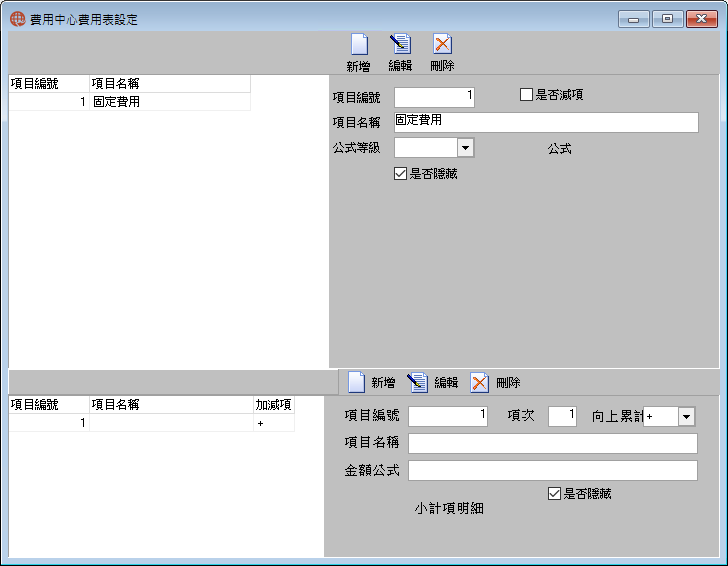Click the top 編輯 text label
The image size is (728, 566).
tap(400, 66)
